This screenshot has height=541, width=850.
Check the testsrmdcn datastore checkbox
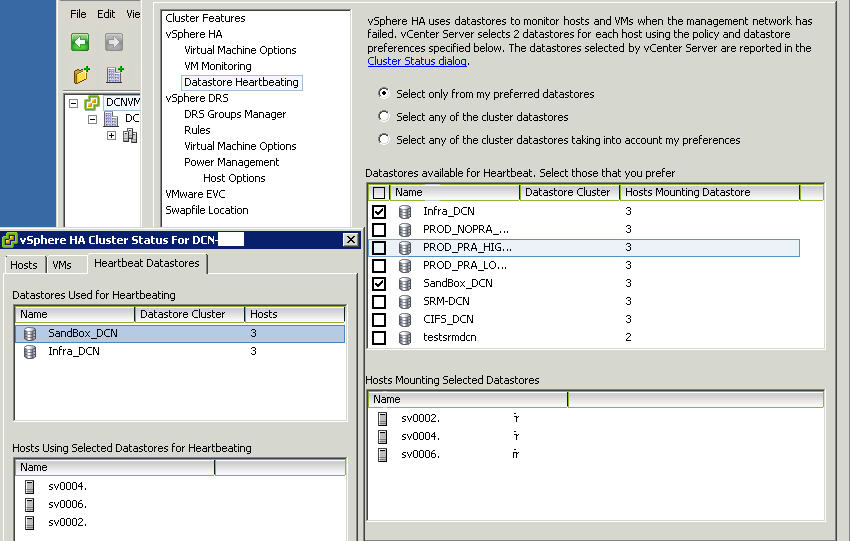coord(379,337)
